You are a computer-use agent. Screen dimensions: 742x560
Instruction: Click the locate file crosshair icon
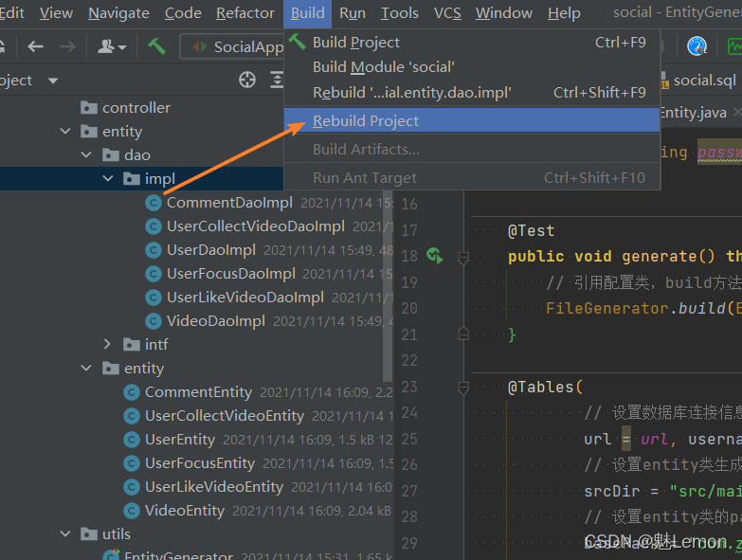[x=248, y=80]
